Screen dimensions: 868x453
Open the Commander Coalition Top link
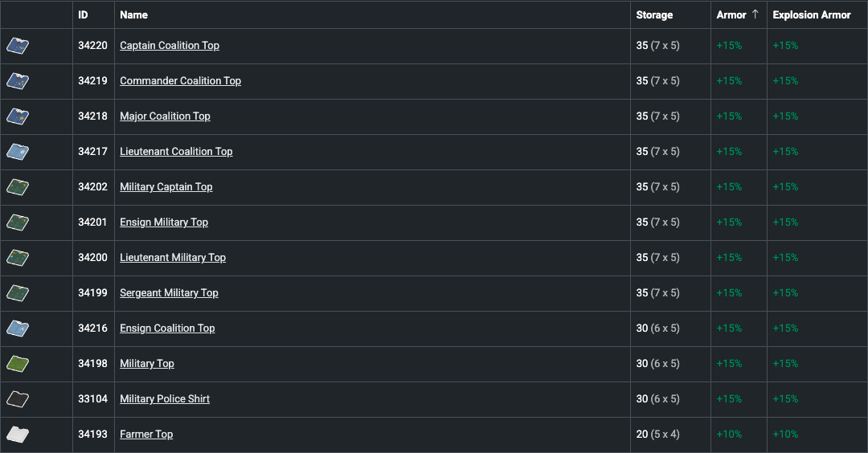pos(180,81)
